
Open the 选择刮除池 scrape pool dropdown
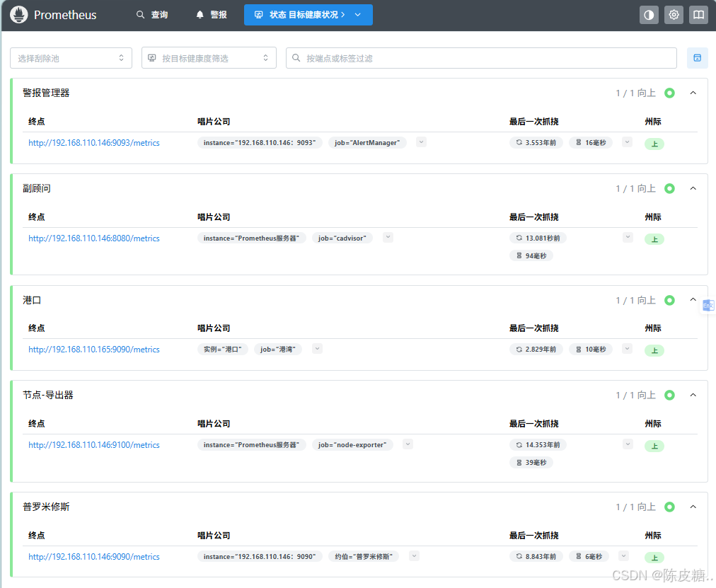[71, 58]
